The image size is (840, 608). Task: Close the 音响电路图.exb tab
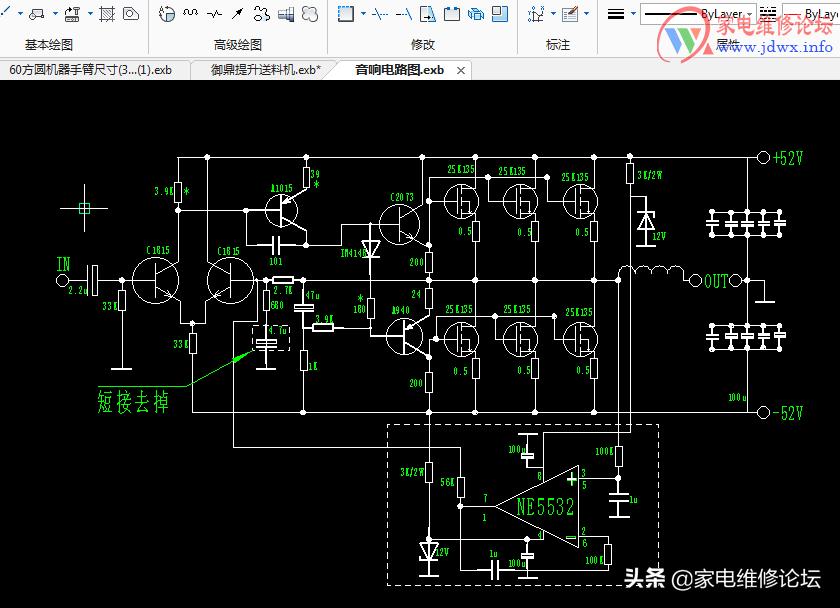[x=461, y=70]
